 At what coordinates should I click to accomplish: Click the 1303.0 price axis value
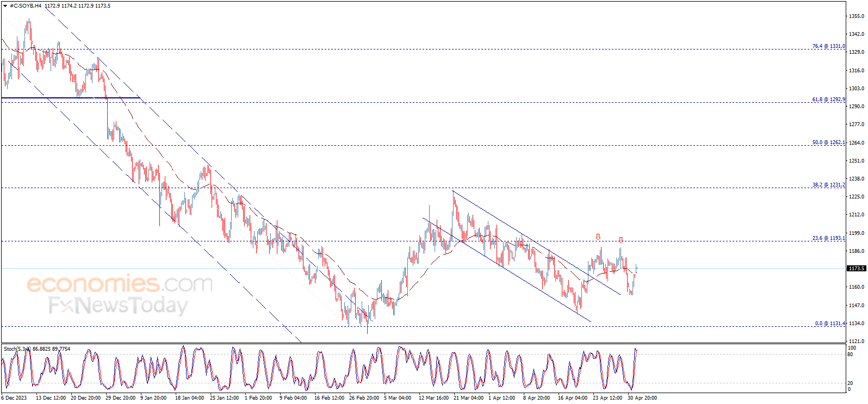tap(857, 89)
